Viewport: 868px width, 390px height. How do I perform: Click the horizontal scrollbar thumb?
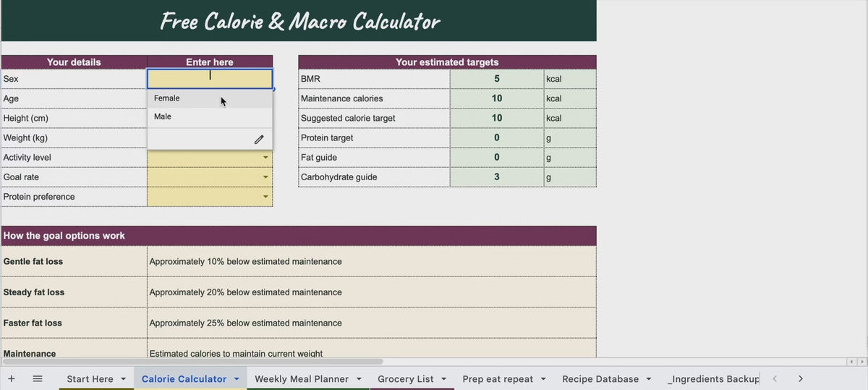point(192,361)
